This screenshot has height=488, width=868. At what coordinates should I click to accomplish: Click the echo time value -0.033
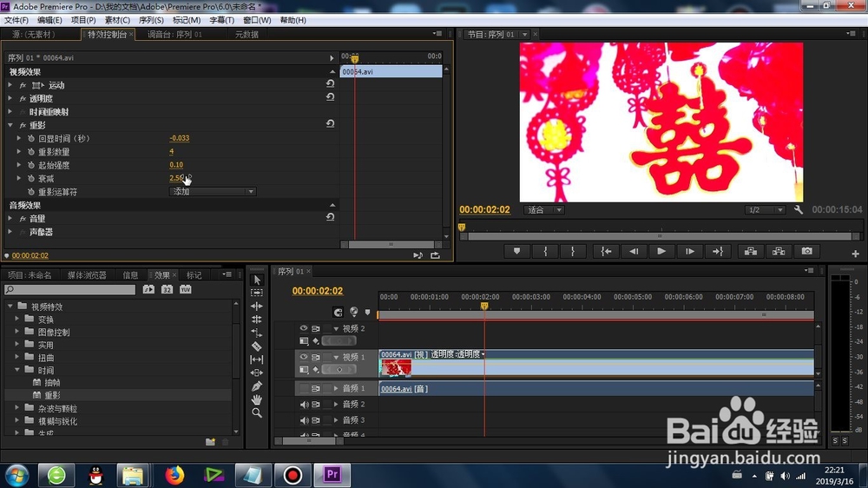tap(180, 138)
